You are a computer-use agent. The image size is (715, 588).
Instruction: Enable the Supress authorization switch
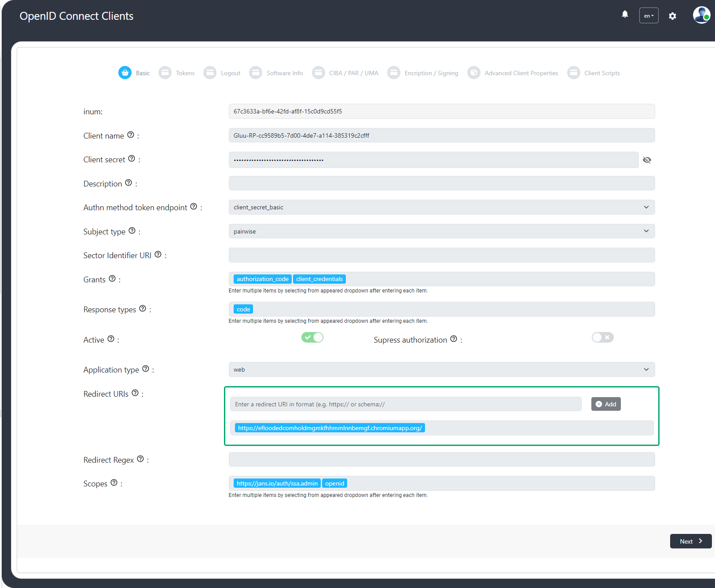602,337
